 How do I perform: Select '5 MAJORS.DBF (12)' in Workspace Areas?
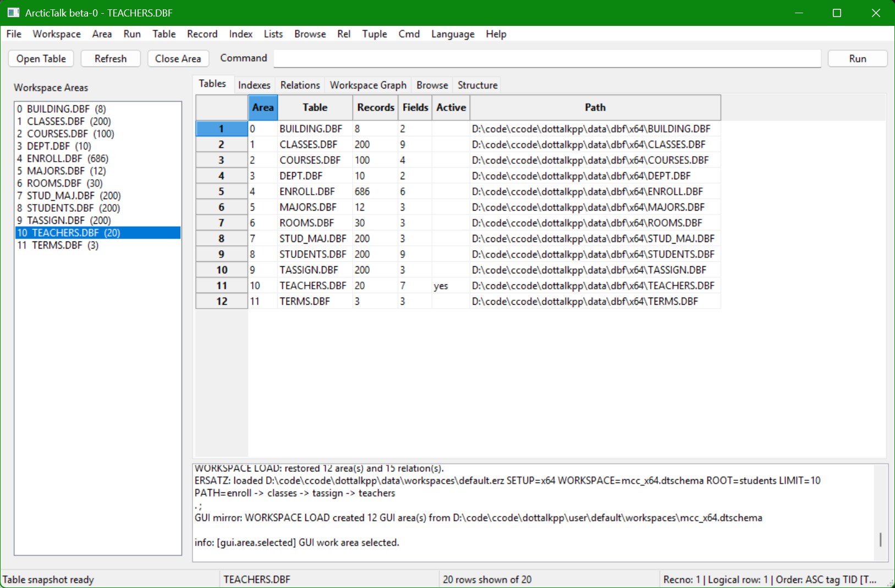pos(98,171)
